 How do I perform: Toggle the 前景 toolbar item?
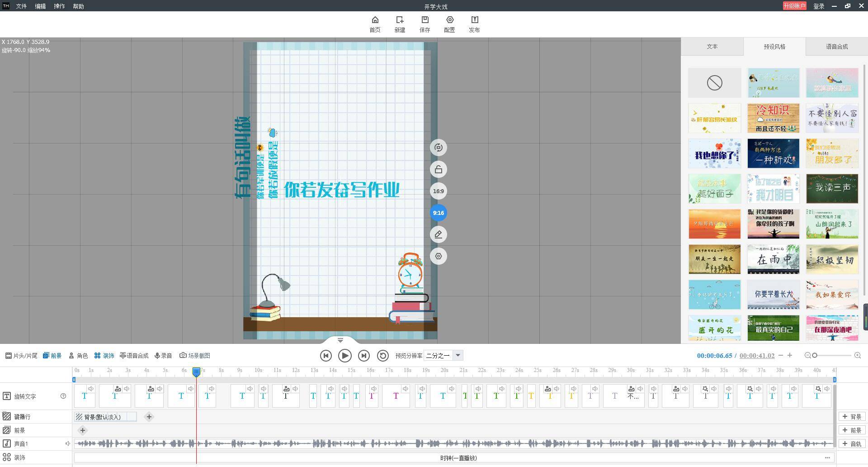tap(52, 356)
